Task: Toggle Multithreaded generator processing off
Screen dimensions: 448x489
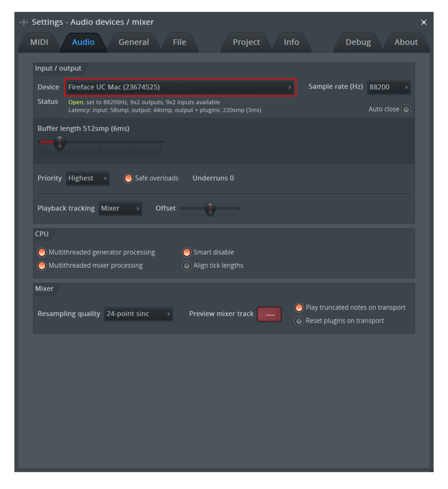Action: pyautogui.click(x=42, y=252)
